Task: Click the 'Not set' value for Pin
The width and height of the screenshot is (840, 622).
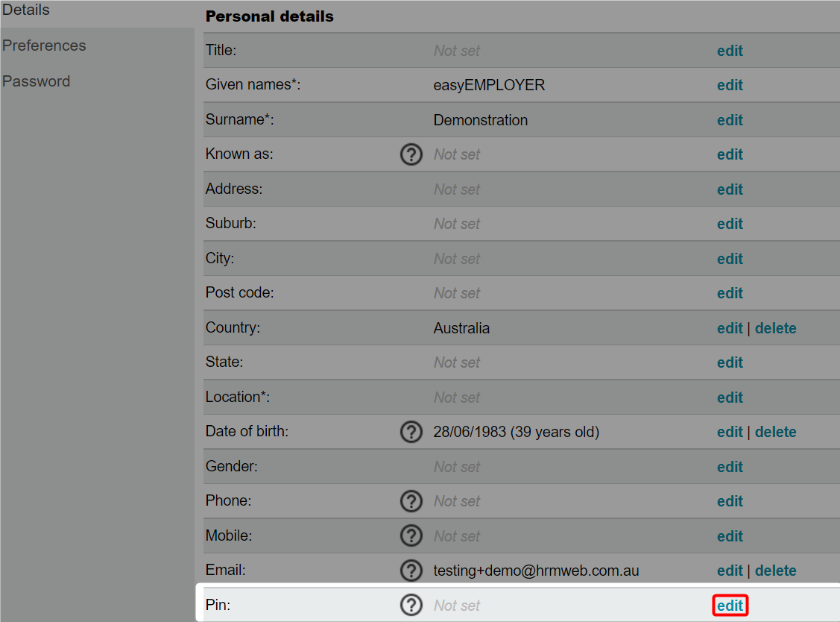Action: [x=457, y=606]
